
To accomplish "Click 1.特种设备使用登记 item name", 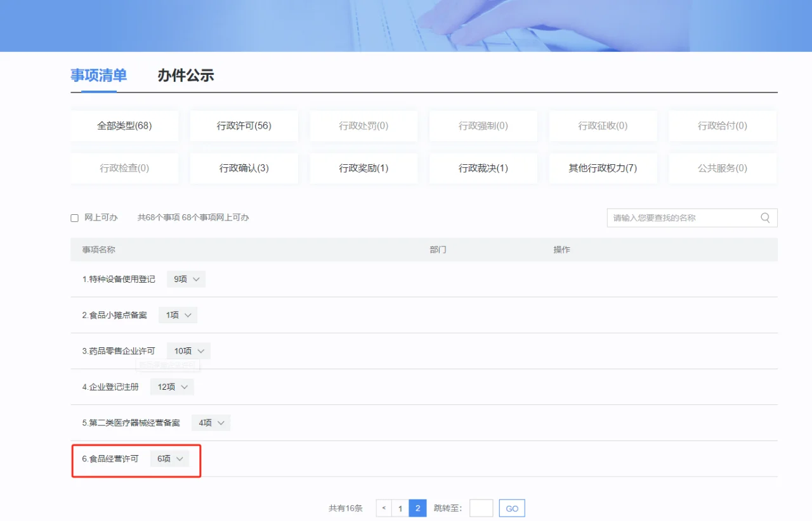I will (119, 279).
